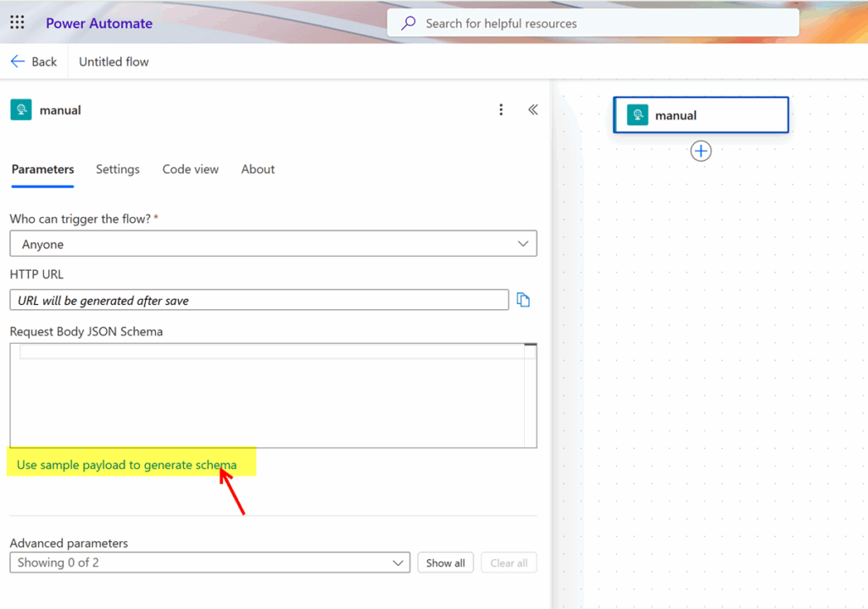
Task: Select the Parameters tab
Action: [42, 169]
